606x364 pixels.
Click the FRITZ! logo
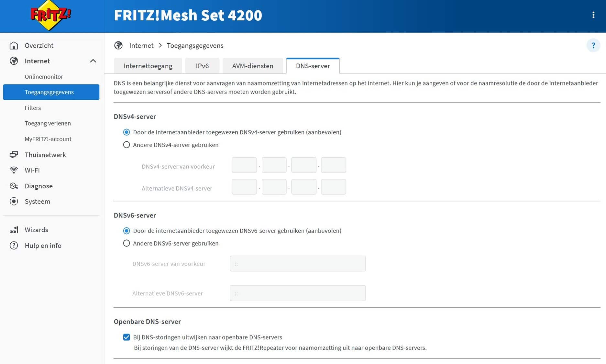[50, 16]
